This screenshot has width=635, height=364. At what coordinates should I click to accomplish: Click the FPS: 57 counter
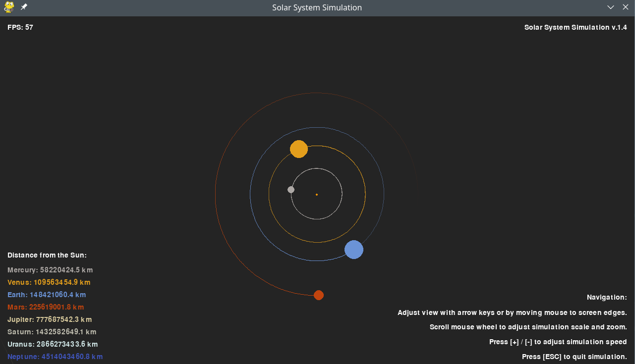pyautogui.click(x=20, y=27)
